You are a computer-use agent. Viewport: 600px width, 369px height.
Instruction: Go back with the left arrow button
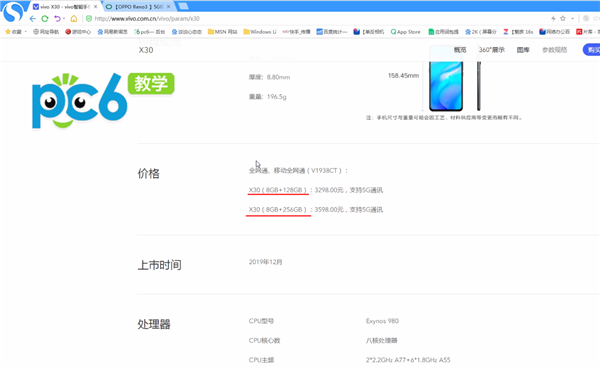[x=33, y=18]
